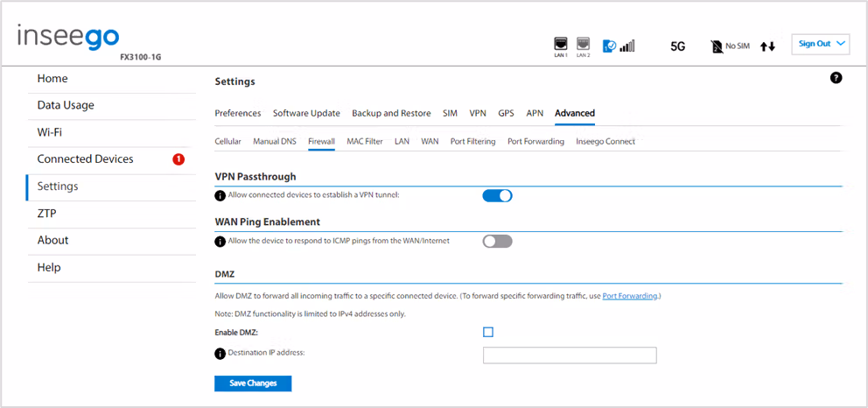Open the Software Update tab

(306, 114)
